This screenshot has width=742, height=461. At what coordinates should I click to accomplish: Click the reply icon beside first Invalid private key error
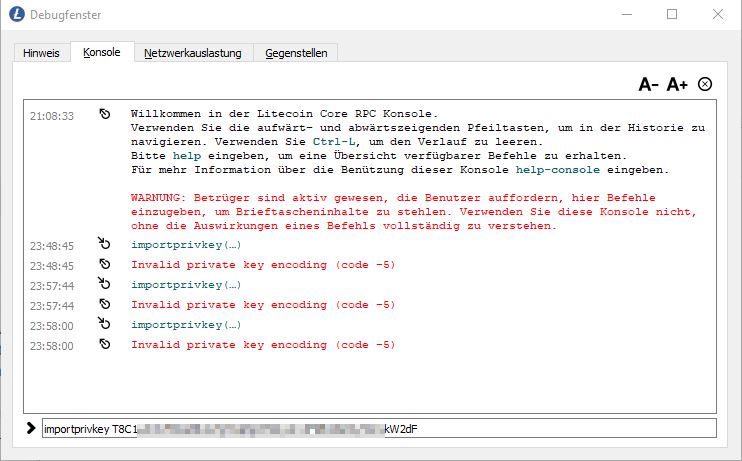(x=105, y=264)
